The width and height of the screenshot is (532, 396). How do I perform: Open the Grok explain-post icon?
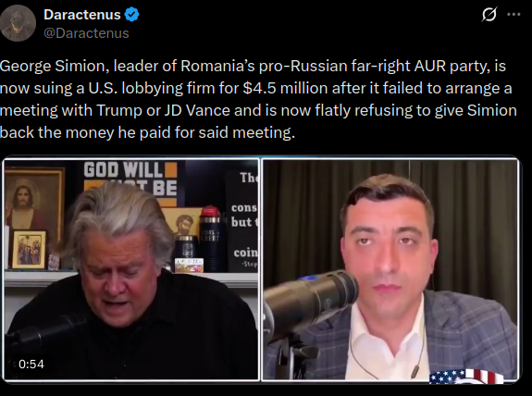pyautogui.click(x=489, y=15)
